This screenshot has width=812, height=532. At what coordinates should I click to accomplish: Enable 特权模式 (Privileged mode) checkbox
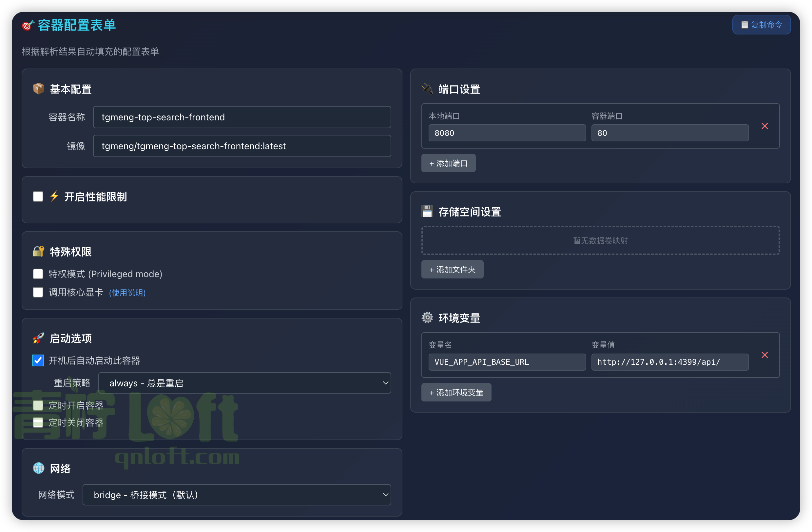click(x=38, y=274)
